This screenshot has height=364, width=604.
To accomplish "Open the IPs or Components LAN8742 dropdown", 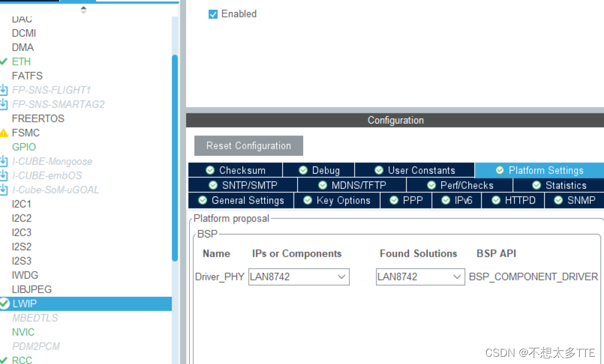I will click(x=340, y=276).
